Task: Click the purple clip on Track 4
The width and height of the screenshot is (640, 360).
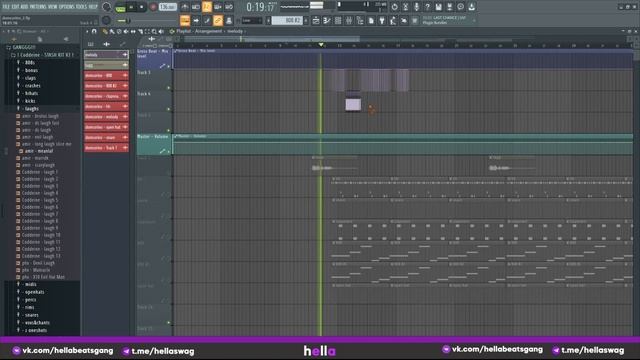Action: point(353,104)
